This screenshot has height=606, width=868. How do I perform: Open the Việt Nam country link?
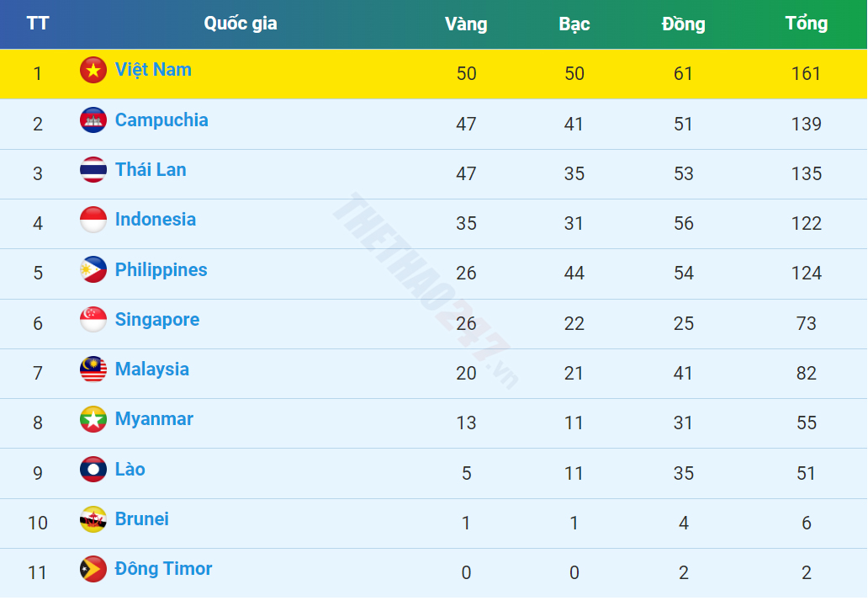(x=153, y=70)
